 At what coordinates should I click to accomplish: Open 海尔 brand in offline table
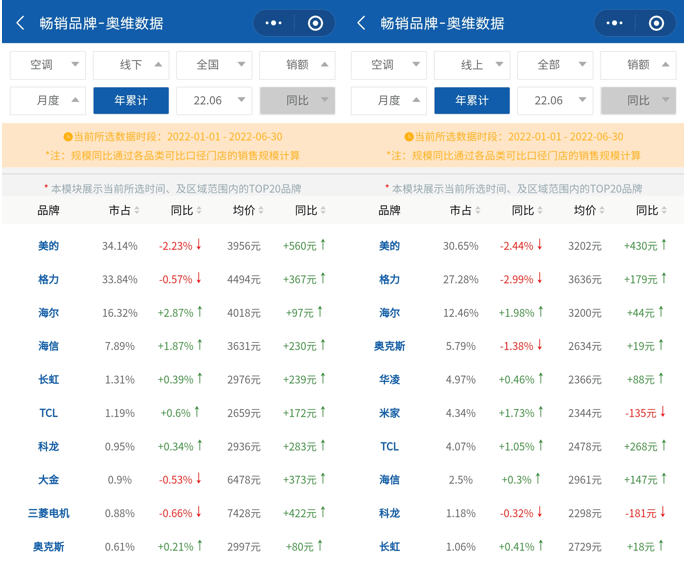(49, 313)
